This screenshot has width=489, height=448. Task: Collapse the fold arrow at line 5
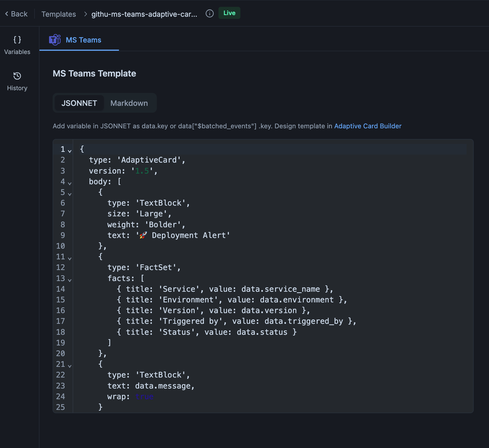(70, 194)
